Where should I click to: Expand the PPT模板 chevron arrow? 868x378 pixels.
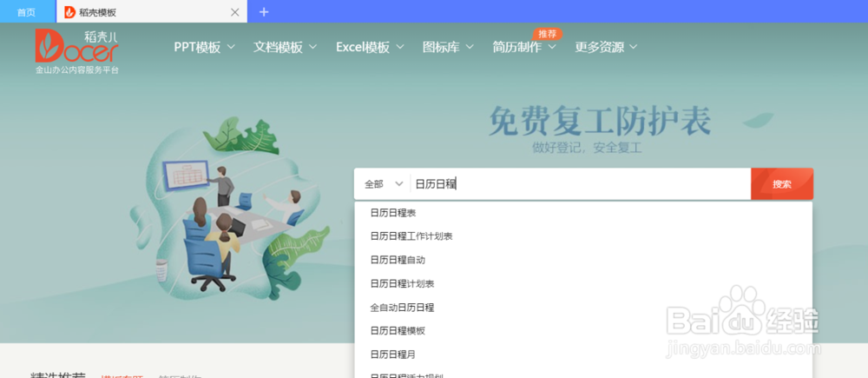[x=231, y=47]
